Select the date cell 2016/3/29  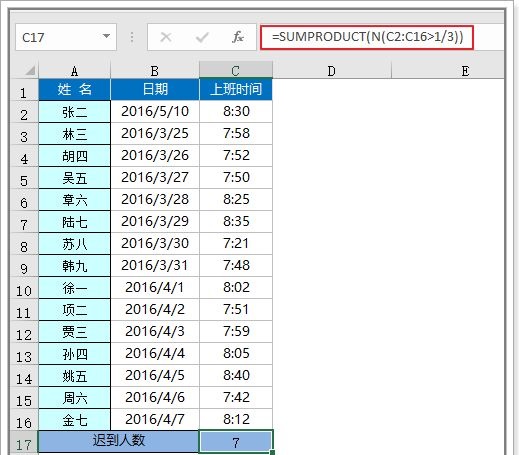coord(155,221)
